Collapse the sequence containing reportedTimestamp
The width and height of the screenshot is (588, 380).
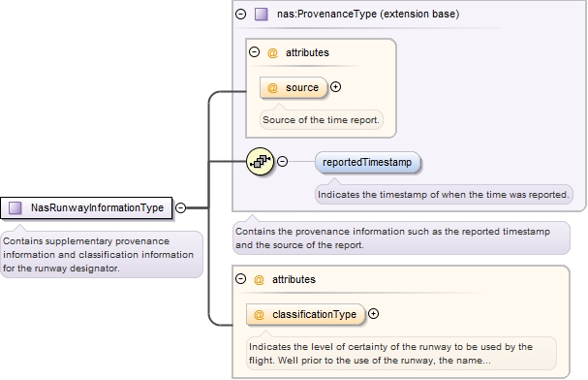point(282,161)
